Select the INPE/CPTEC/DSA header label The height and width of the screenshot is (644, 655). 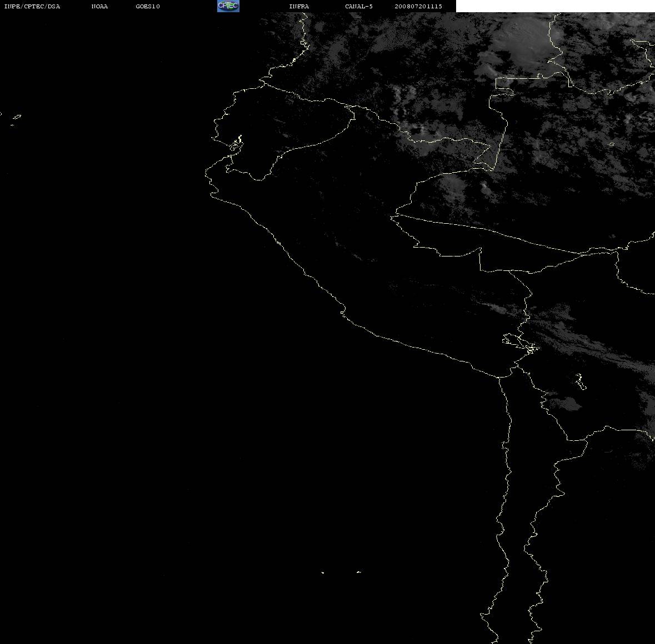click(x=32, y=6)
